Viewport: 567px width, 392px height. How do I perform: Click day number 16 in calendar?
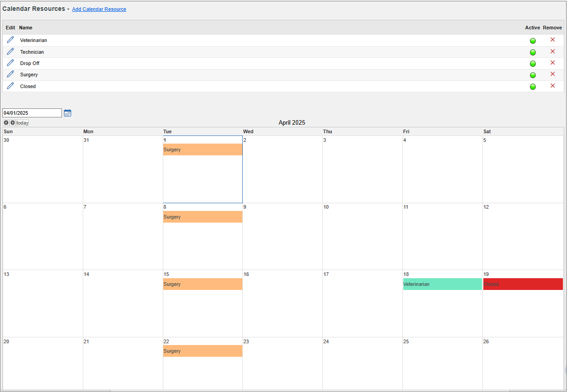point(246,274)
